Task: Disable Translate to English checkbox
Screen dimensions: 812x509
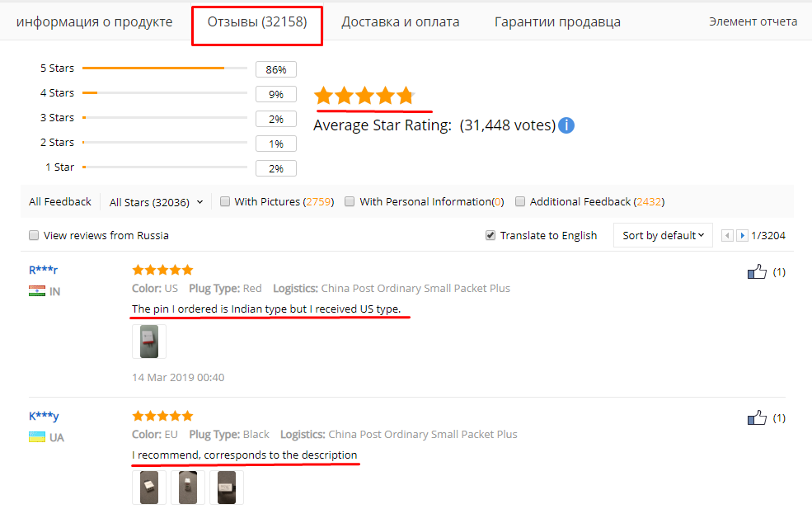Action: coord(490,235)
